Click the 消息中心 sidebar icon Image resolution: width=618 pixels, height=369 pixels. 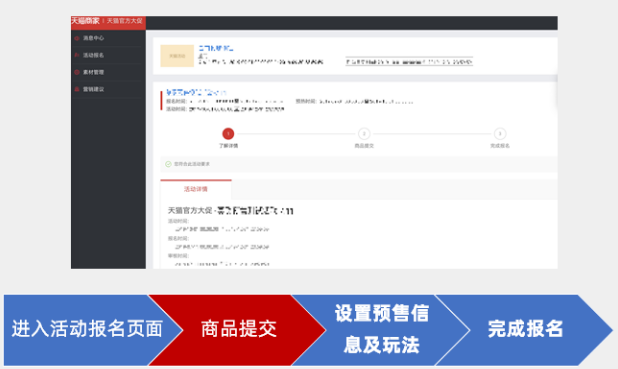(x=77, y=38)
